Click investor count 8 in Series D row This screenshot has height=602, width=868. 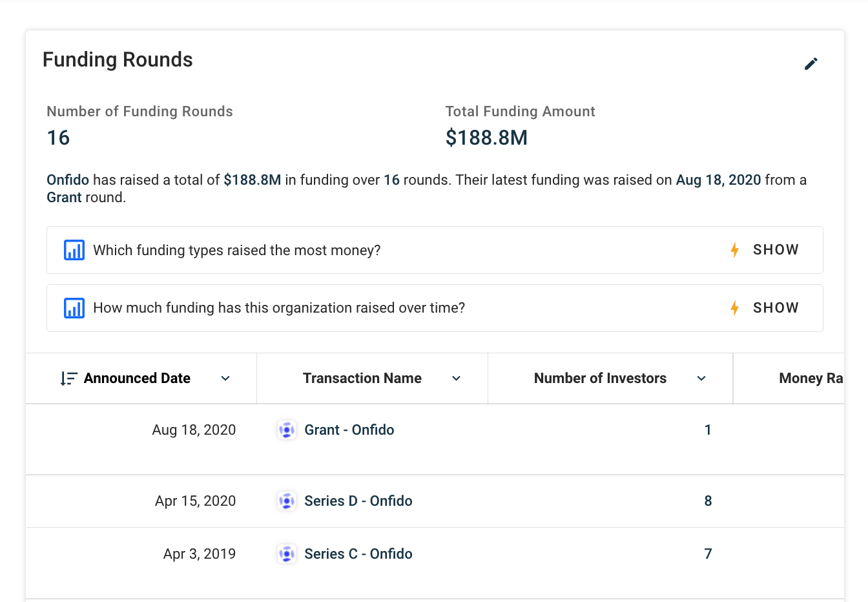pyautogui.click(x=708, y=501)
